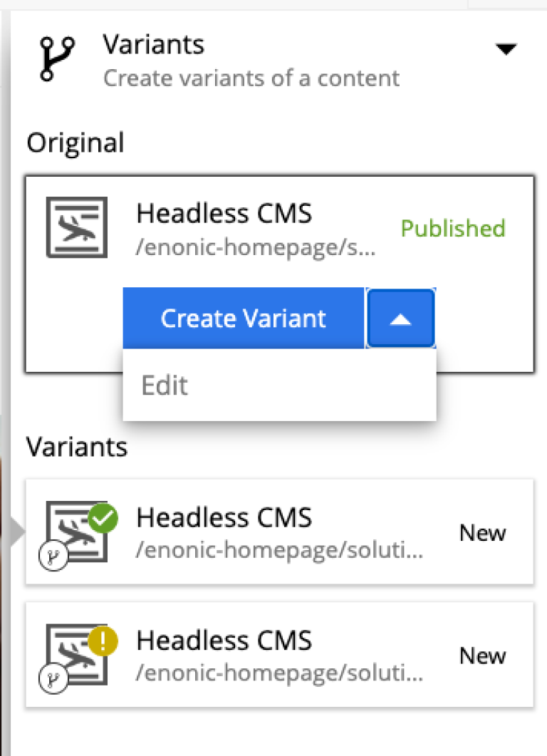Collapse the Variants widget via the top chevron
Screen dimensions: 547x756
506,48
